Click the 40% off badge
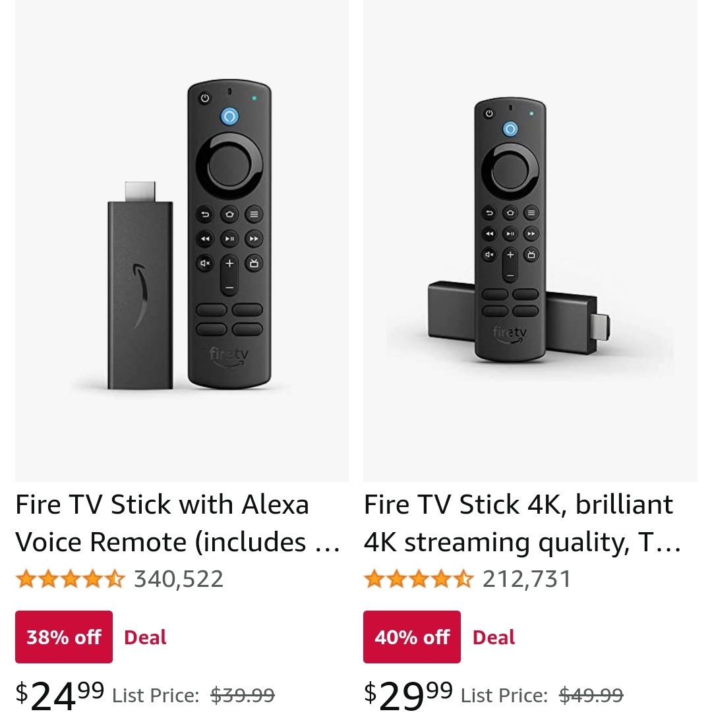Image resolution: width=712 pixels, height=728 pixels. point(412,637)
